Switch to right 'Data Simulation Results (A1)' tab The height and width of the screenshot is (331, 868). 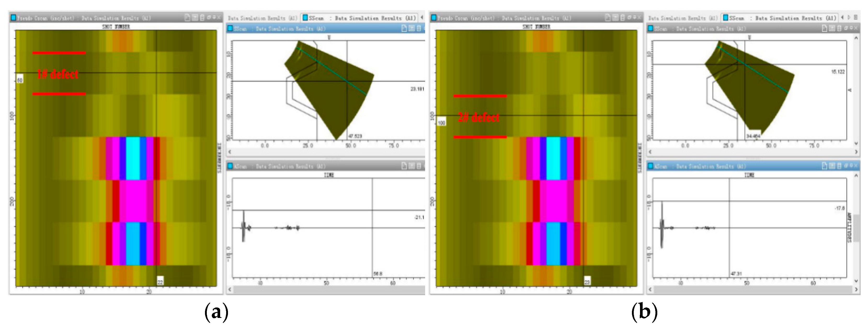click(x=683, y=18)
